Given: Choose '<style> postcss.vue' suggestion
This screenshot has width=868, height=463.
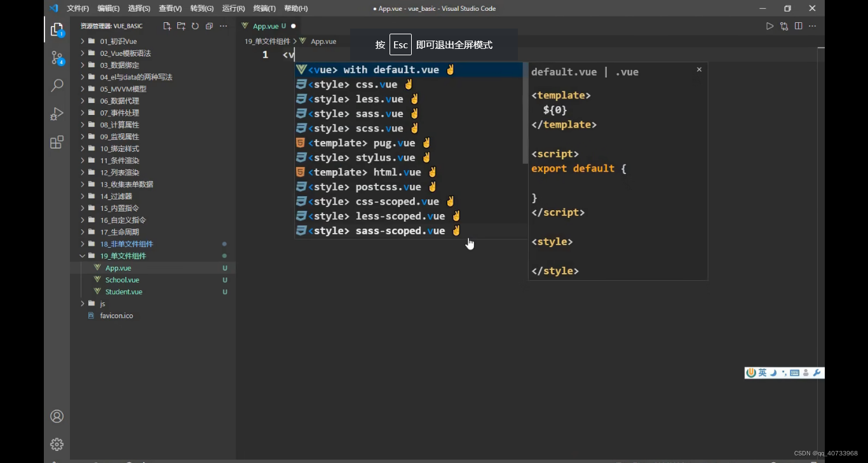Looking at the screenshot, I should tap(409, 187).
